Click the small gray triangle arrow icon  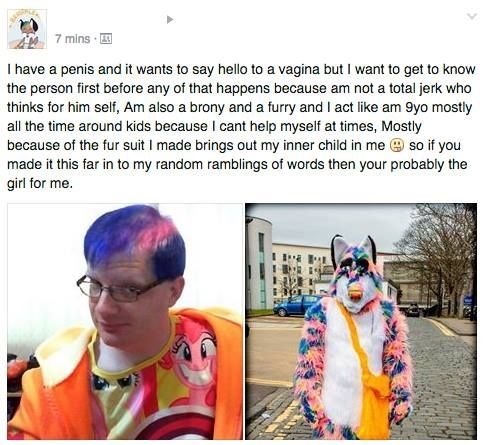pos(170,20)
